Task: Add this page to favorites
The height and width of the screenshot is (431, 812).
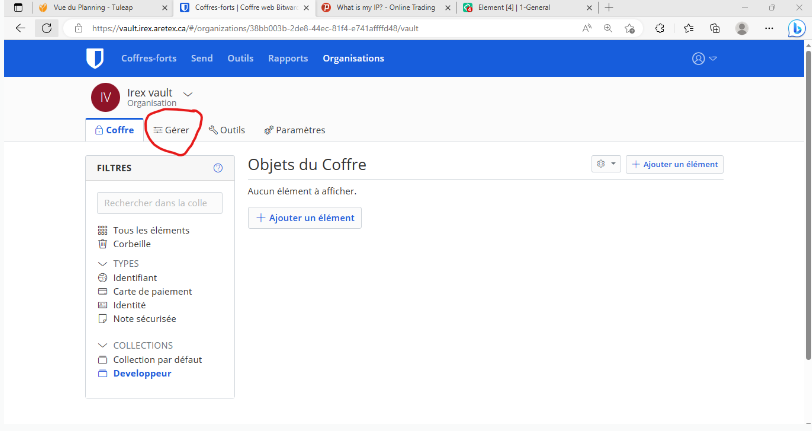Action: (630, 28)
